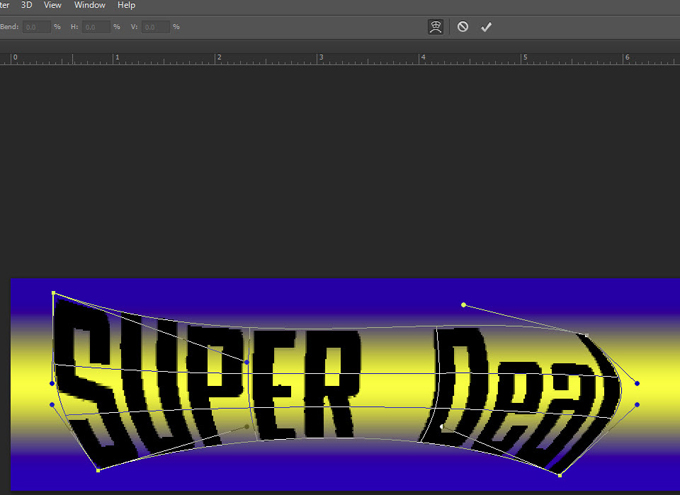Open the View menu
Screen dimensions: 680x495
[x=53, y=5]
